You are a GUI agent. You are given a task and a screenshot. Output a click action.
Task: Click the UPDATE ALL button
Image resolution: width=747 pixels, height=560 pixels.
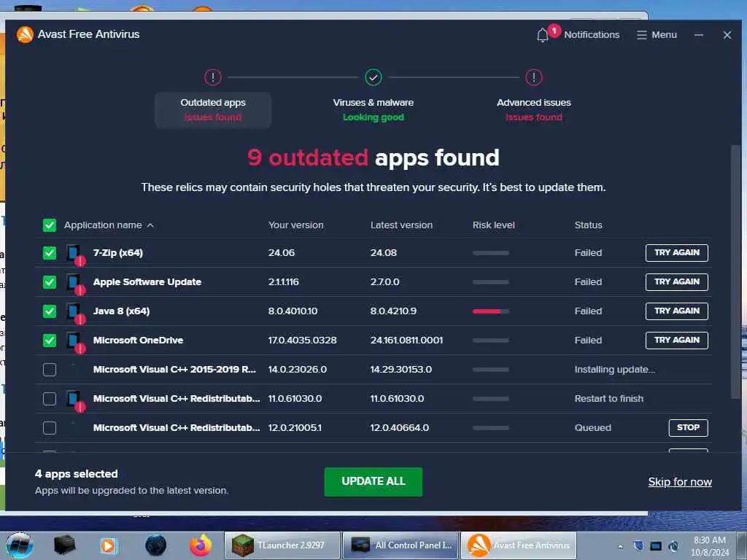click(373, 481)
